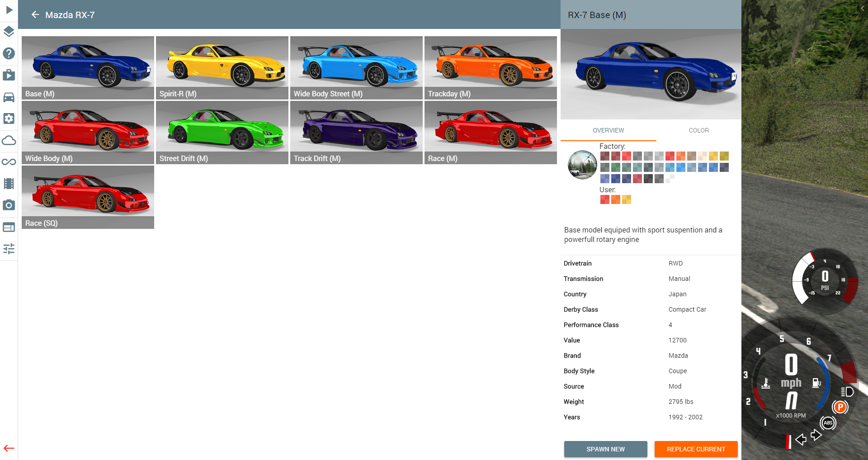
Task: Click the Country value Japan
Action: pos(677,294)
